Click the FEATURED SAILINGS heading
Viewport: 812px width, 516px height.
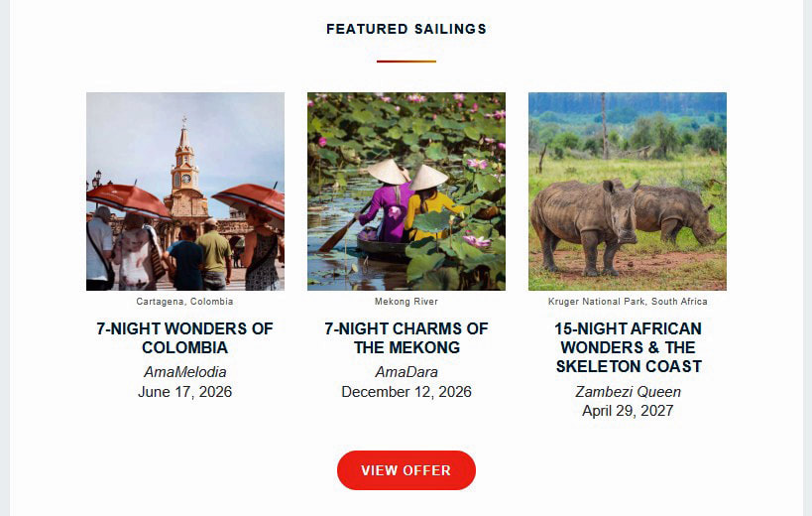click(406, 29)
